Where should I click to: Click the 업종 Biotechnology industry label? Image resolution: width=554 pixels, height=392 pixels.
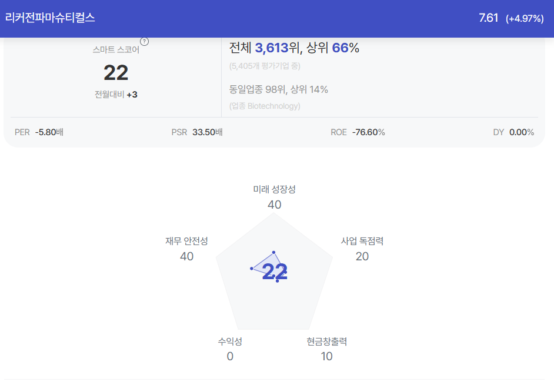265,106
